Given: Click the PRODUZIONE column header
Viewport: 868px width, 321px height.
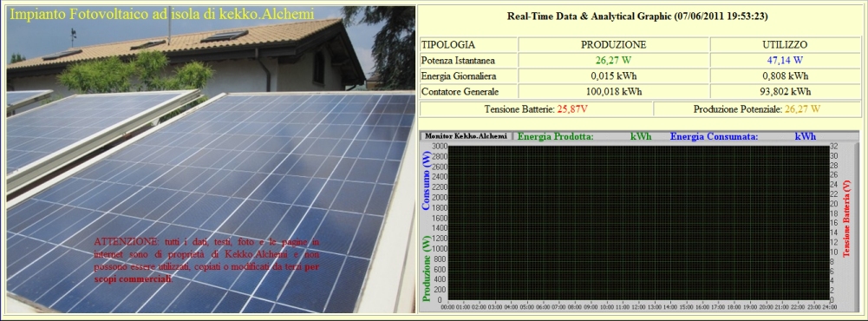Looking at the screenshot, I should pyautogui.click(x=613, y=45).
